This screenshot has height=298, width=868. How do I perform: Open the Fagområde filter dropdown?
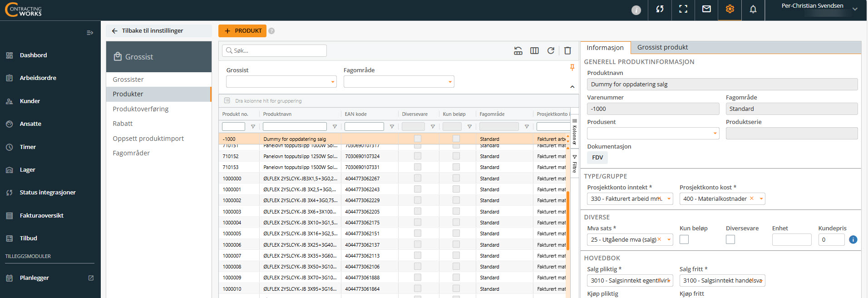[x=399, y=82]
